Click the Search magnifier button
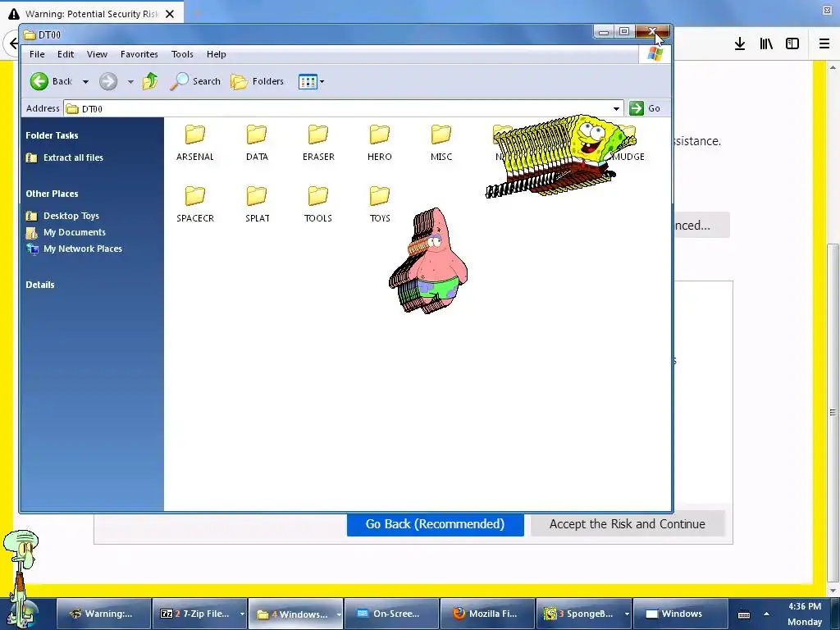Viewport: 840px width, 630px height. point(195,81)
